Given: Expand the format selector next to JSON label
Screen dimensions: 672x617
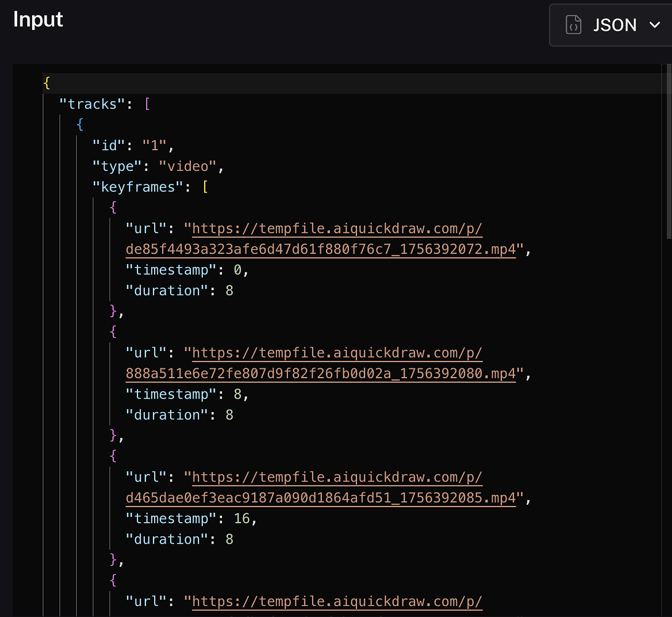Looking at the screenshot, I should coord(654,25).
